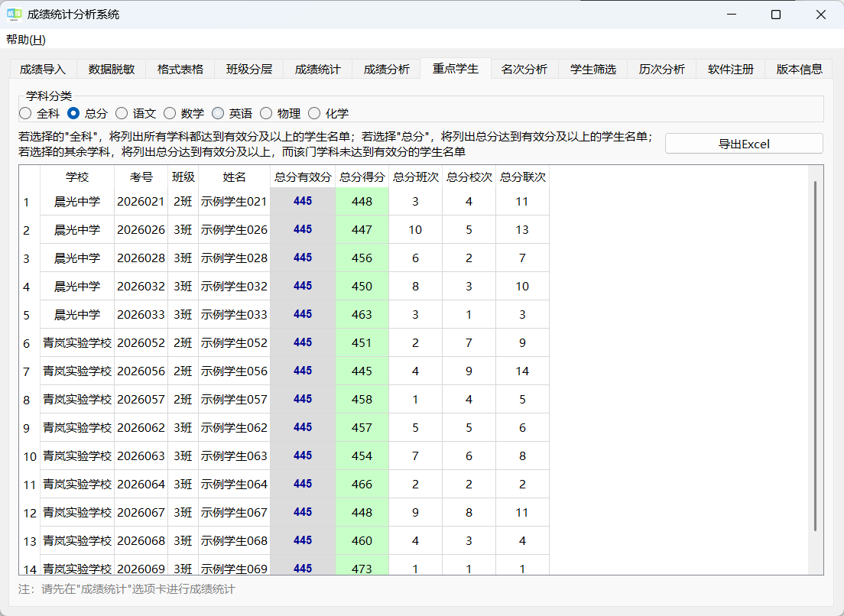Click row header number 5
This screenshot has height=616, width=844.
[29, 315]
